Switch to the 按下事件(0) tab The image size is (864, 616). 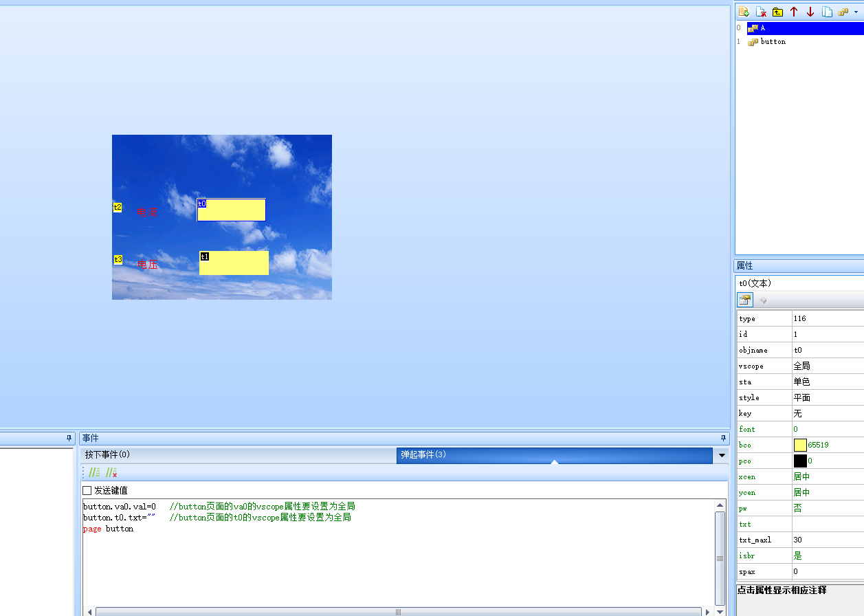coord(238,455)
